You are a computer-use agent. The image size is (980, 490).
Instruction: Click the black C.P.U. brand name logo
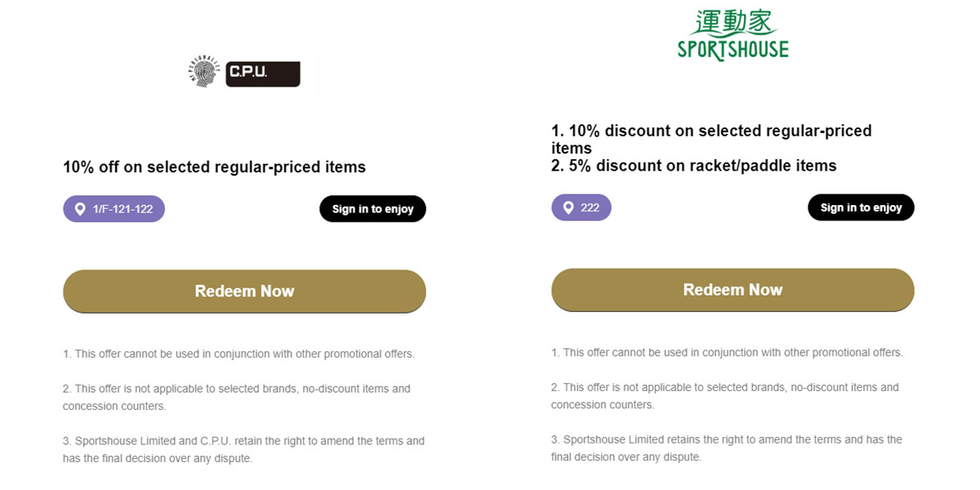(262, 73)
